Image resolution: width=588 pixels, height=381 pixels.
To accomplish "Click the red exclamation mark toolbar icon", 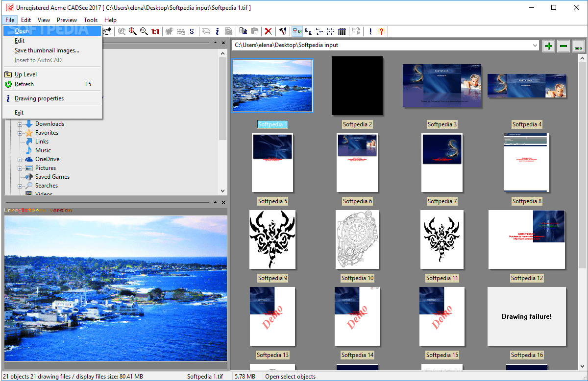I will [369, 31].
